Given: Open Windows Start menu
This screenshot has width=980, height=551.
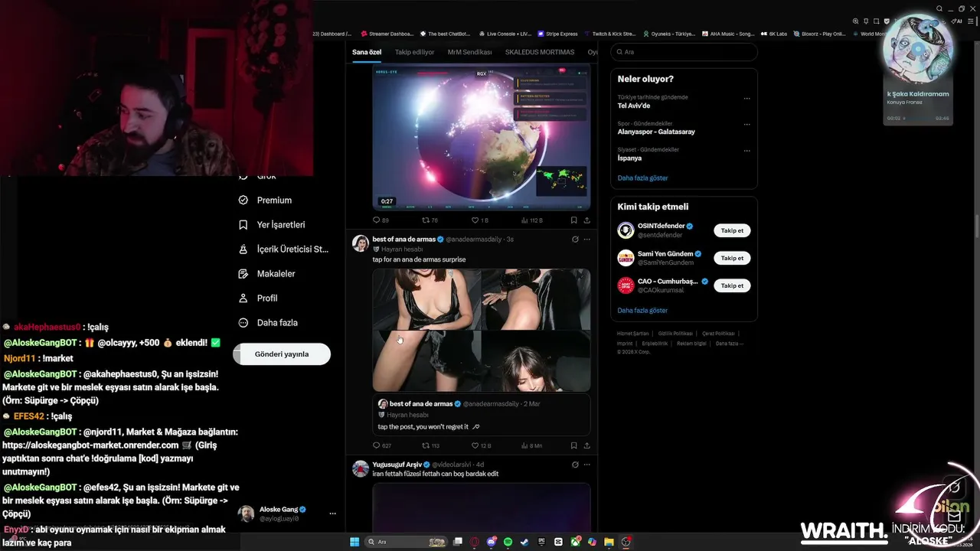Looking at the screenshot, I should click(x=354, y=542).
